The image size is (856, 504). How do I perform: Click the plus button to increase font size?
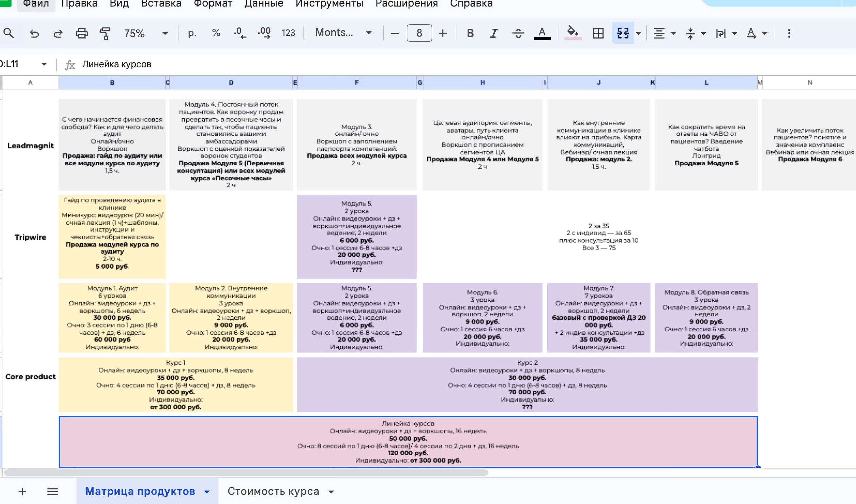443,33
